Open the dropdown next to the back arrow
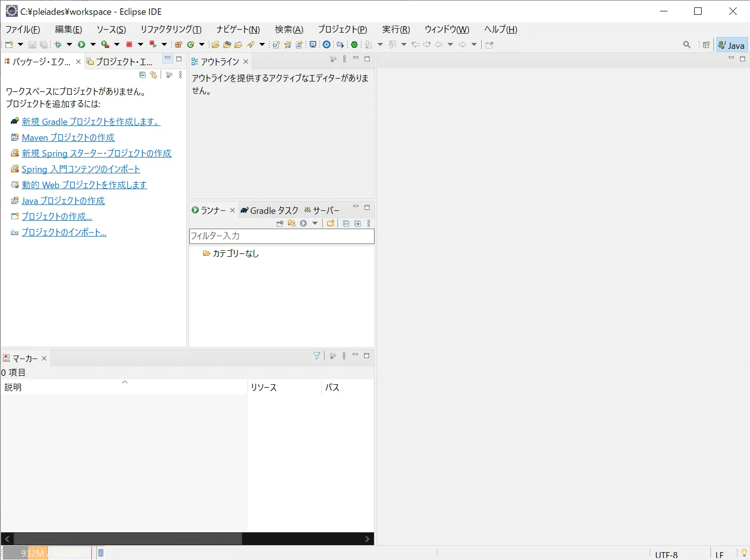Screen dimensions: 750x560 [450, 44]
